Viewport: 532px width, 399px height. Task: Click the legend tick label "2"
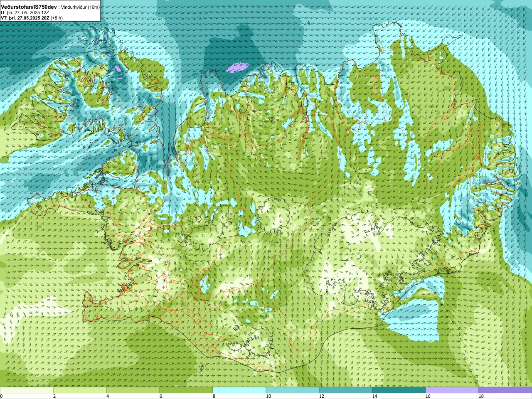[x=54, y=396]
